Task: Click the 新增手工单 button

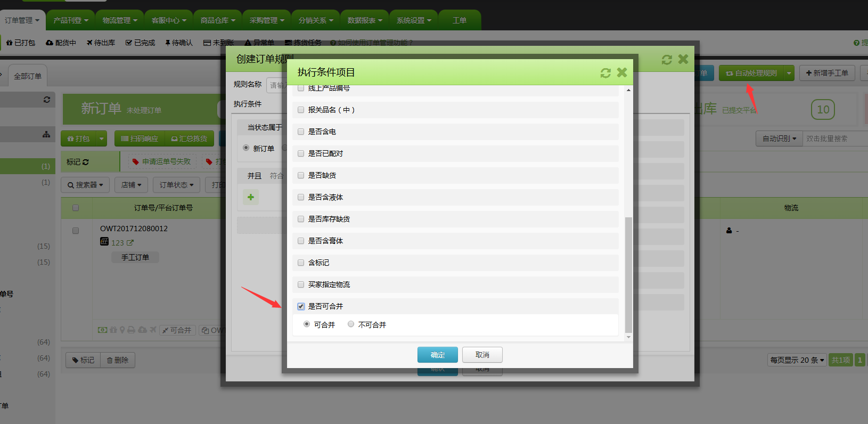Action: (x=827, y=73)
